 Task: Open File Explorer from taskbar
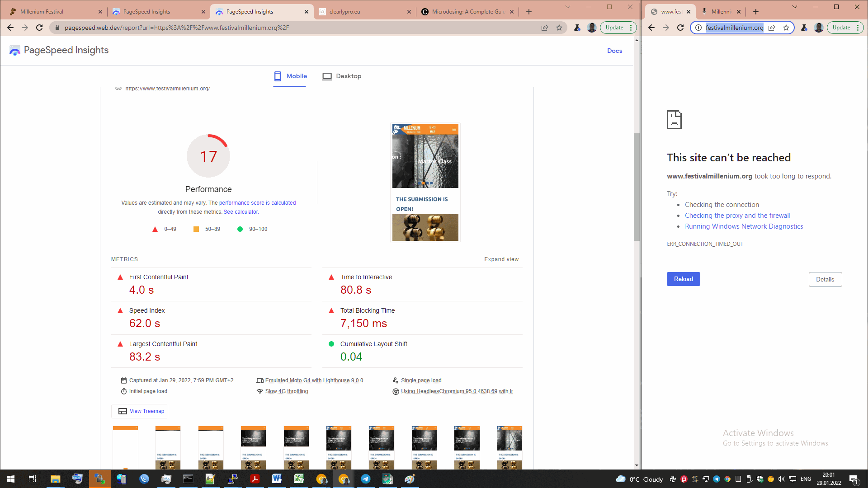(55, 479)
